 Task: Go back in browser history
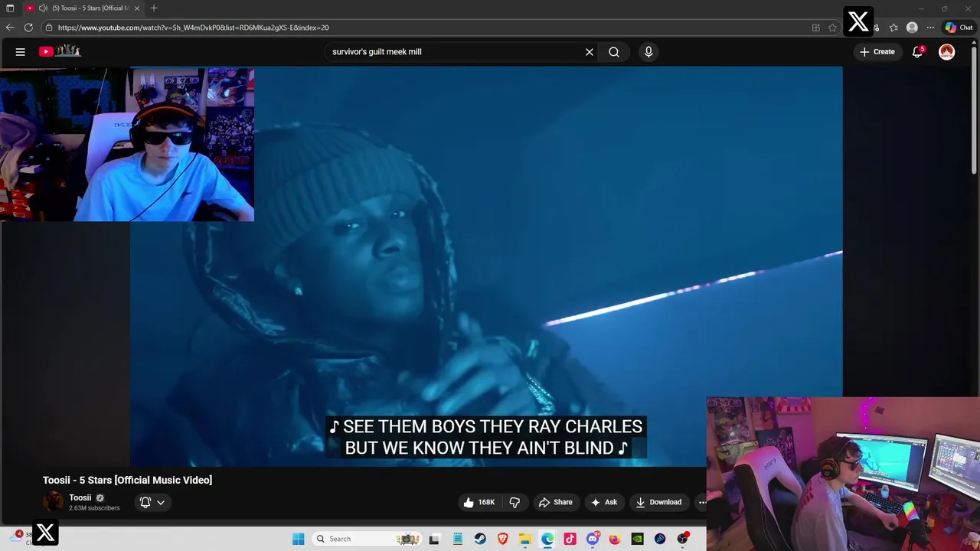[x=10, y=28]
